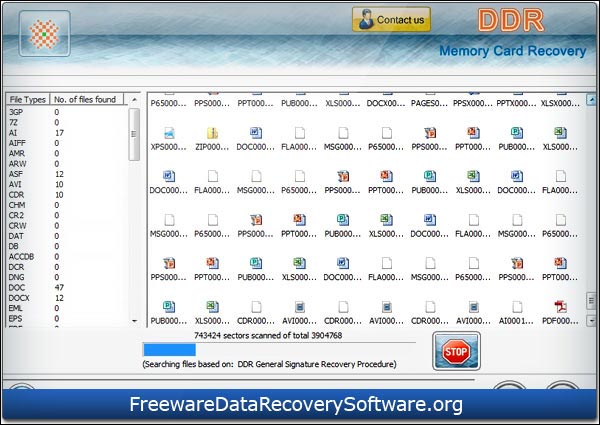This screenshot has height=425, width=600.
Task: Select the DOC row with 47 files
Action: [67, 288]
